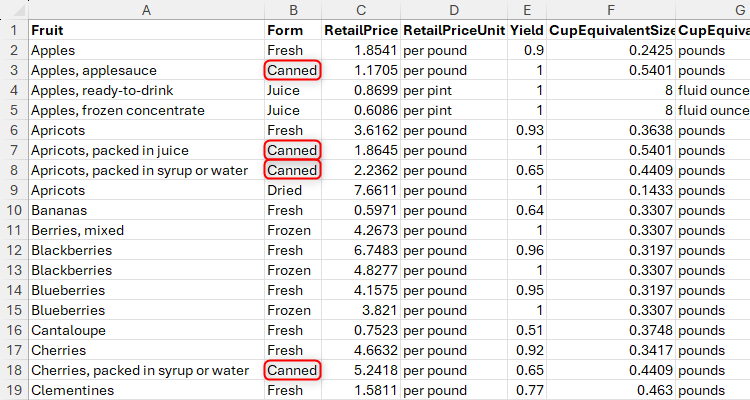Viewport: 750px width, 400px height.
Task: Click column E header
Action: (x=527, y=10)
